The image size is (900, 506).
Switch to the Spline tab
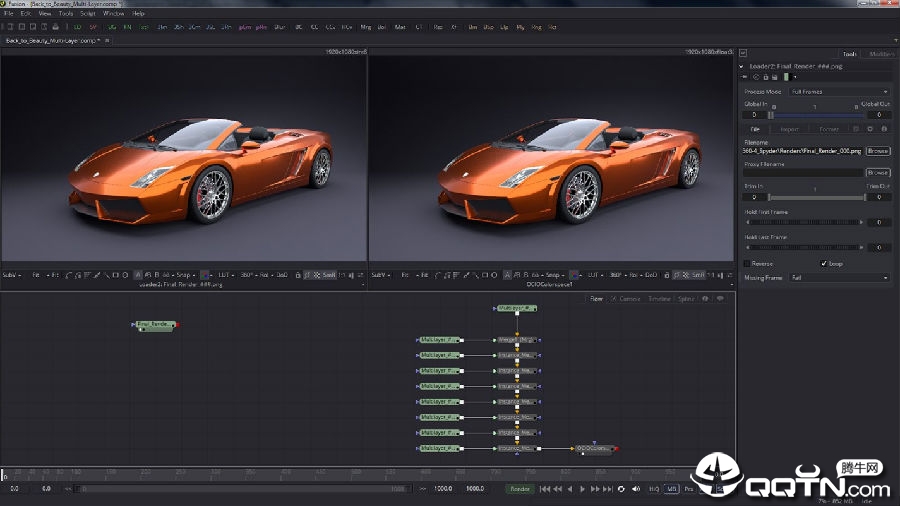coord(686,299)
